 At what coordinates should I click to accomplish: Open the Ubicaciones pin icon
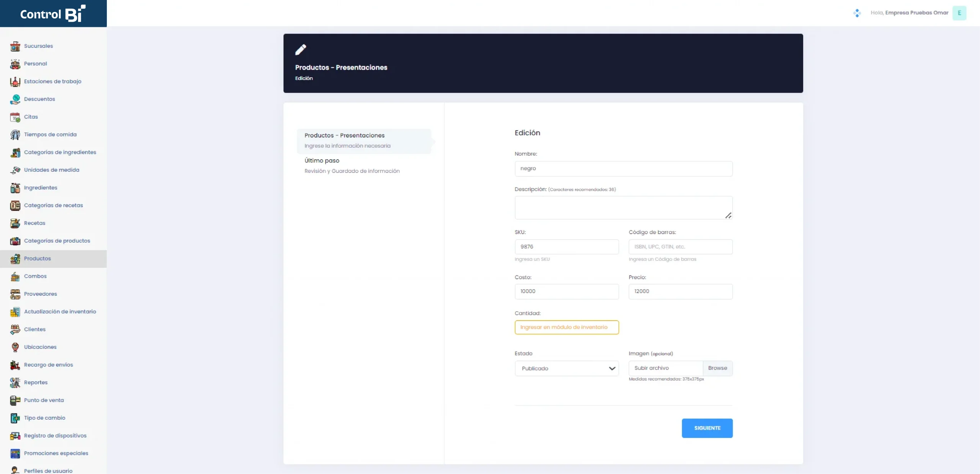tap(15, 347)
